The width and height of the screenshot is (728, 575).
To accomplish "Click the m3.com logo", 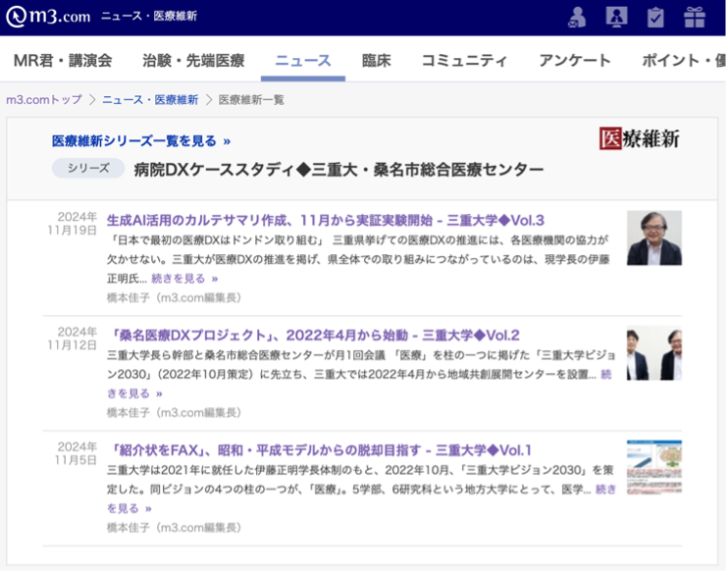I will (x=48, y=17).
